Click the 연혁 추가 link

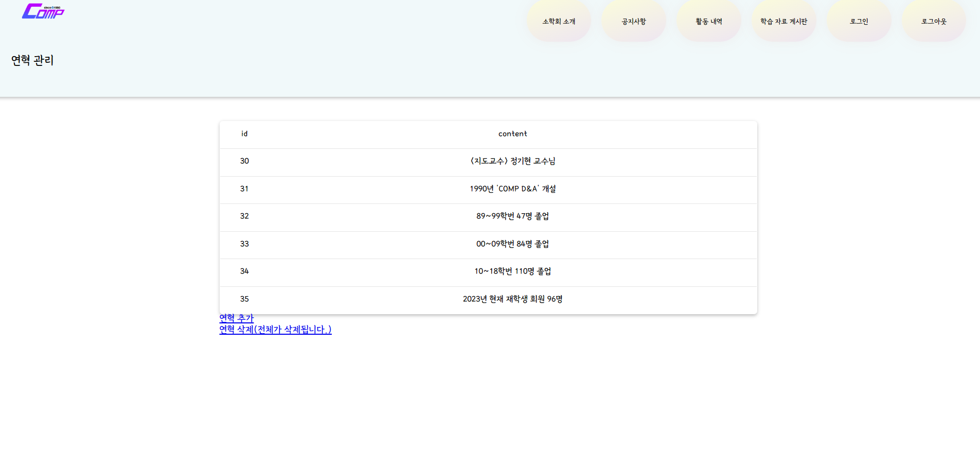(236, 318)
